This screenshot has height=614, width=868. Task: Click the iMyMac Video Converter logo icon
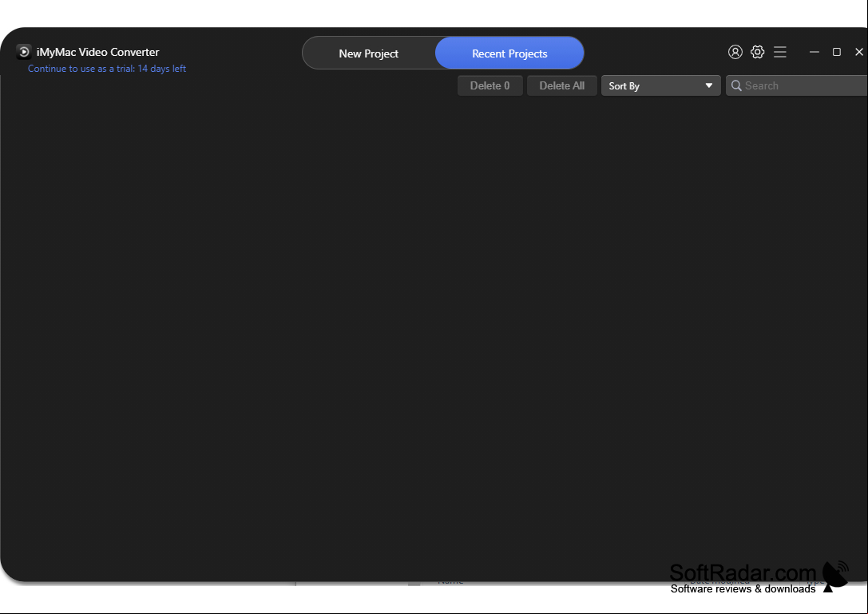tap(24, 52)
